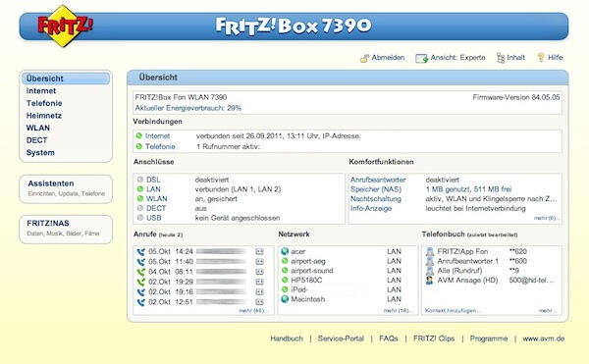
Task: Click the status icon next to HP5180C
Action: pyautogui.click(x=285, y=280)
